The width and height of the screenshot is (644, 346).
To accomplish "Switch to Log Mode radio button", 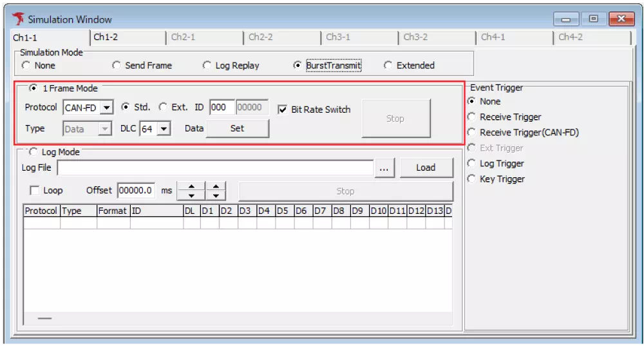I will [33, 152].
